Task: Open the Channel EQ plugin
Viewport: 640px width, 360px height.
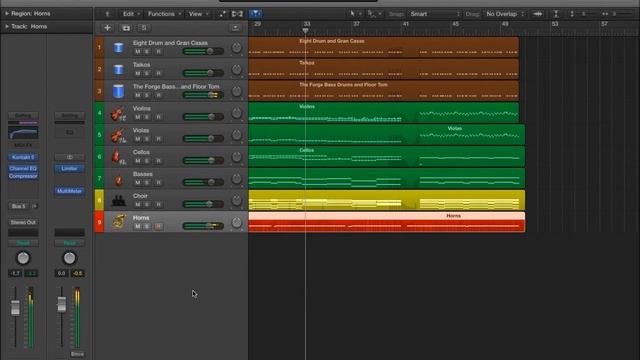Action: 23,169
